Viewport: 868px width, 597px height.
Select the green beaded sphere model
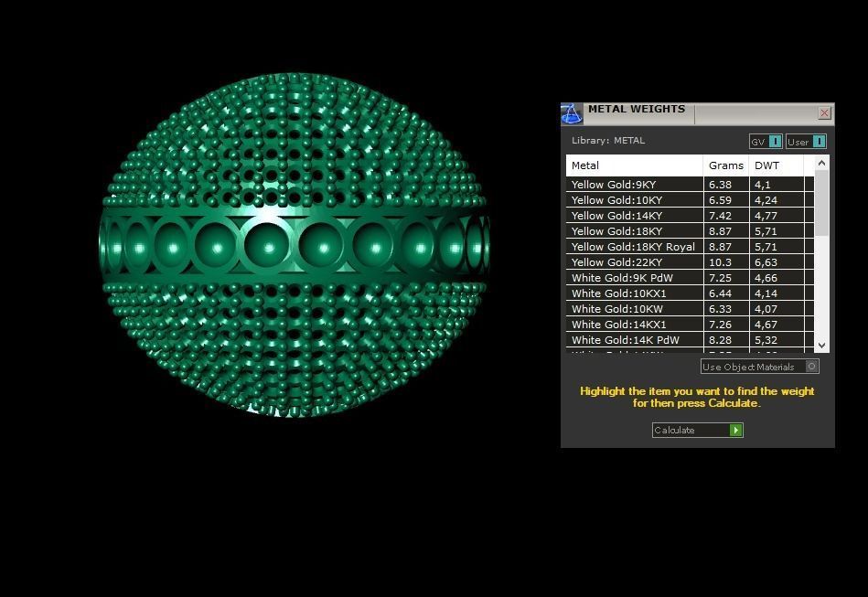(294, 244)
